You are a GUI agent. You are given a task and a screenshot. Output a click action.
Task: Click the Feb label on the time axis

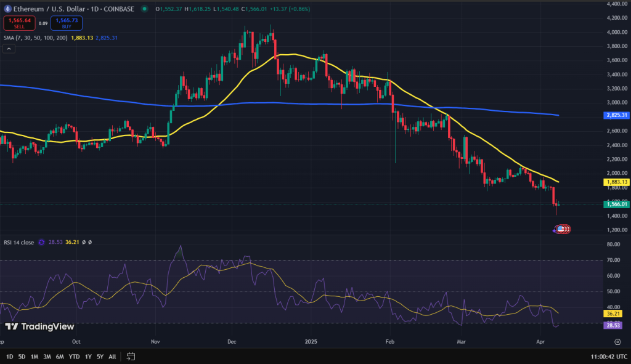390,342
